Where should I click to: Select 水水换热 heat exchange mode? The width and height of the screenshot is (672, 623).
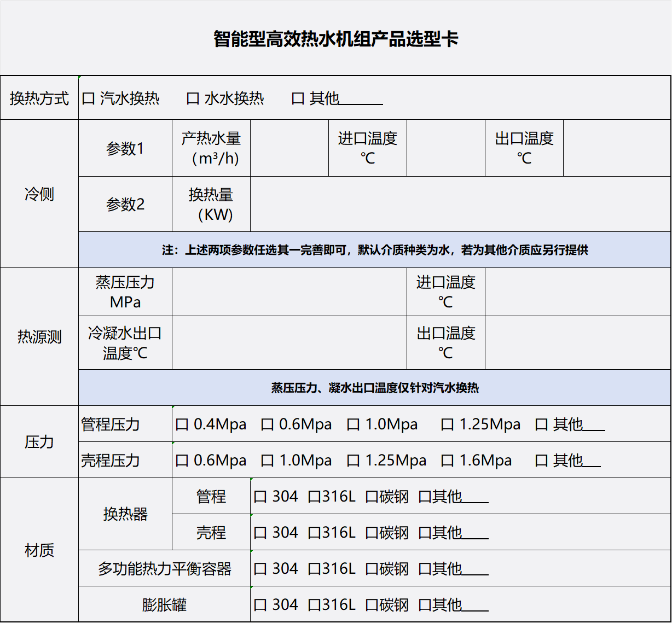[x=192, y=98]
